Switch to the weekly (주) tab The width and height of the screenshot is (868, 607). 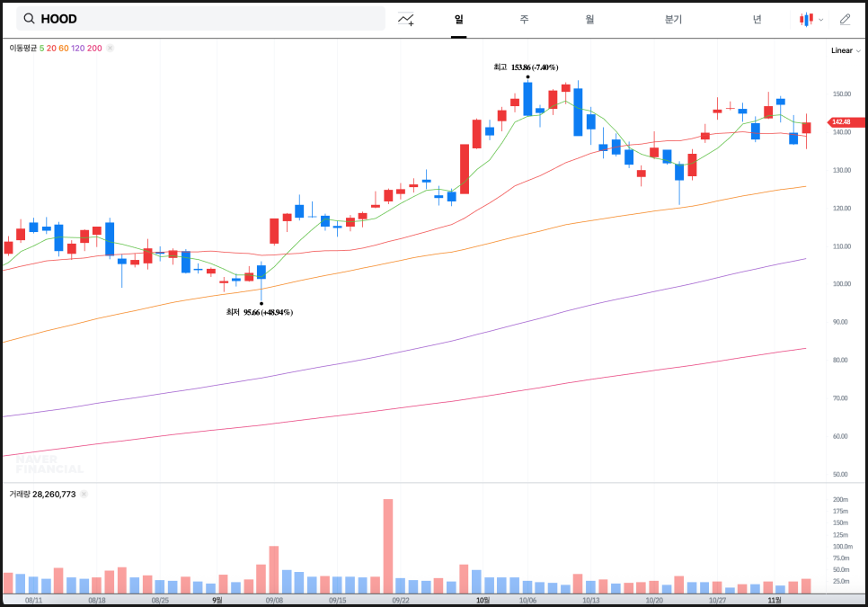click(523, 19)
